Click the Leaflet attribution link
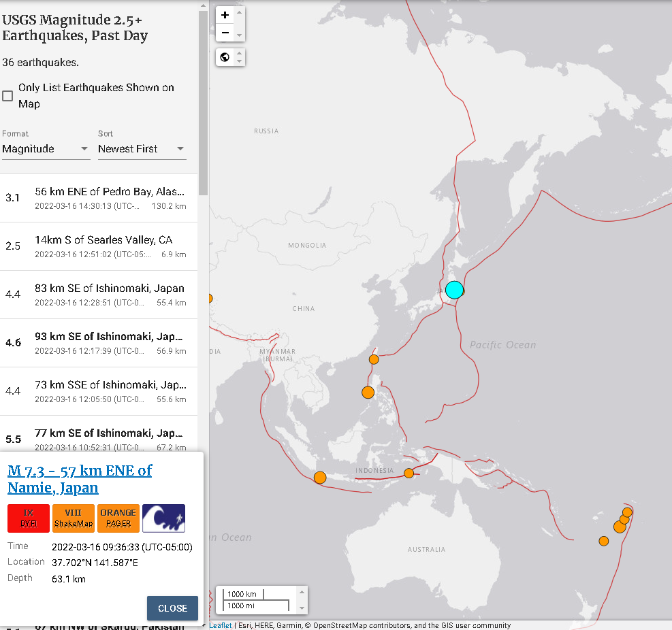672x630 pixels. [221, 625]
